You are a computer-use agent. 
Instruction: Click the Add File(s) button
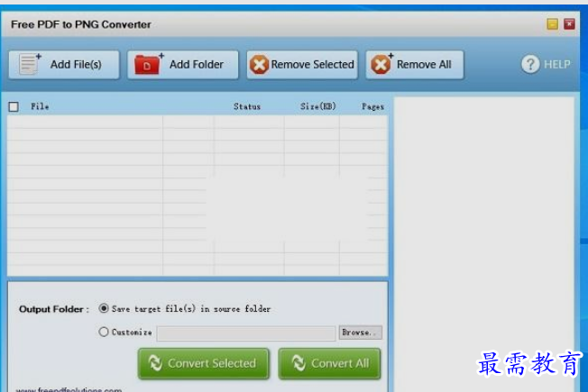pyautogui.click(x=64, y=65)
